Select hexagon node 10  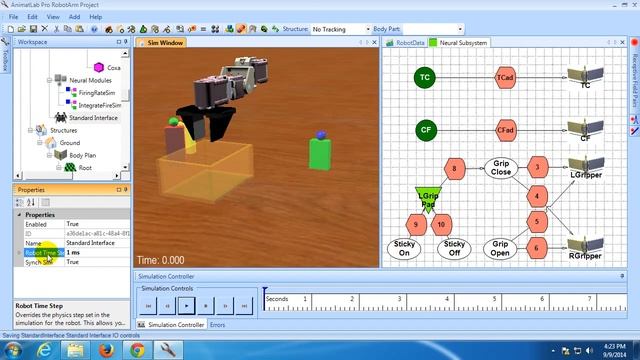(441, 225)
